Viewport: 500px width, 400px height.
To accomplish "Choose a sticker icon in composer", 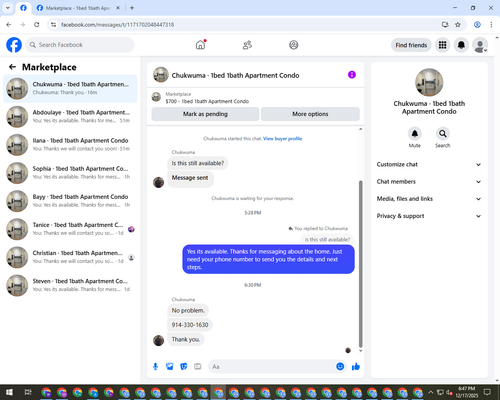I will [184, 367].
